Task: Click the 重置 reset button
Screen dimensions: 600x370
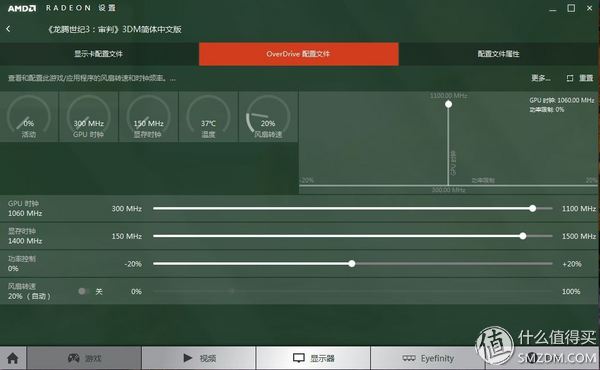Action: pyautogui.click(x=586, y=78)
